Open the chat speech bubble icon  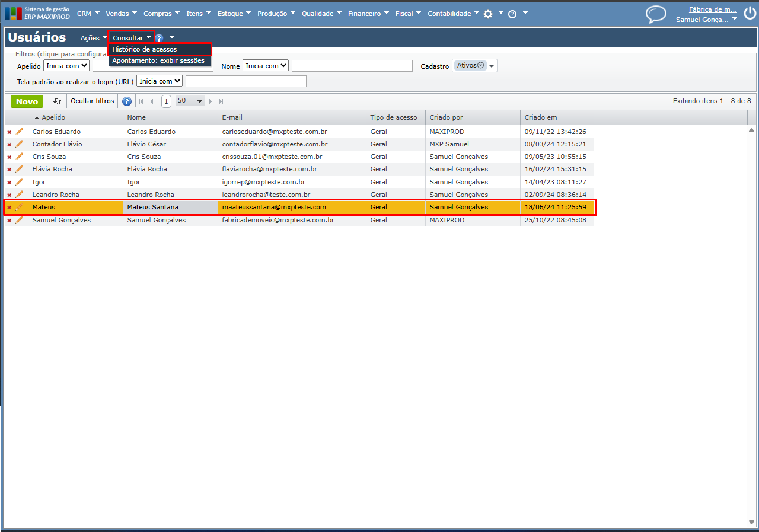tap(656, 14)
